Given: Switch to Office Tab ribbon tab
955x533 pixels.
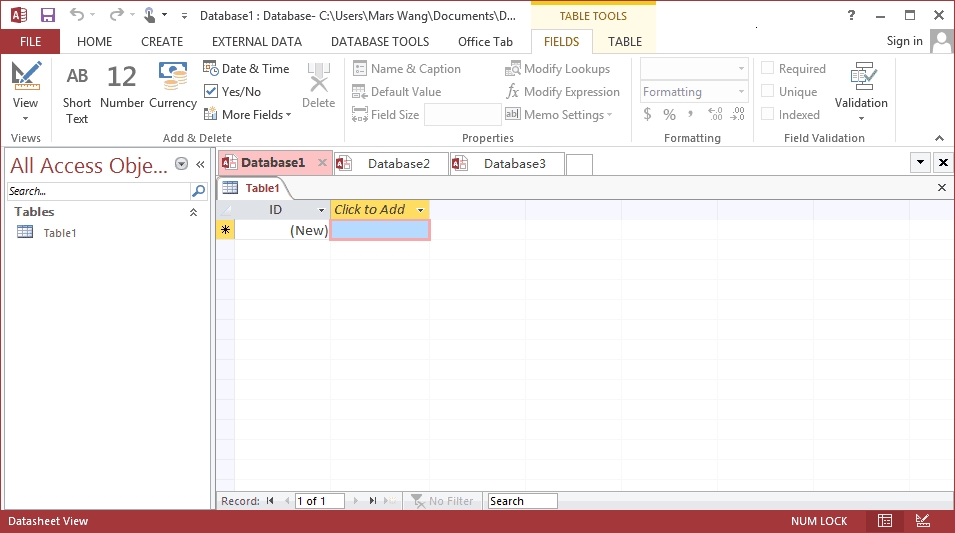Looking at the screenshot, I should [485, 41].
